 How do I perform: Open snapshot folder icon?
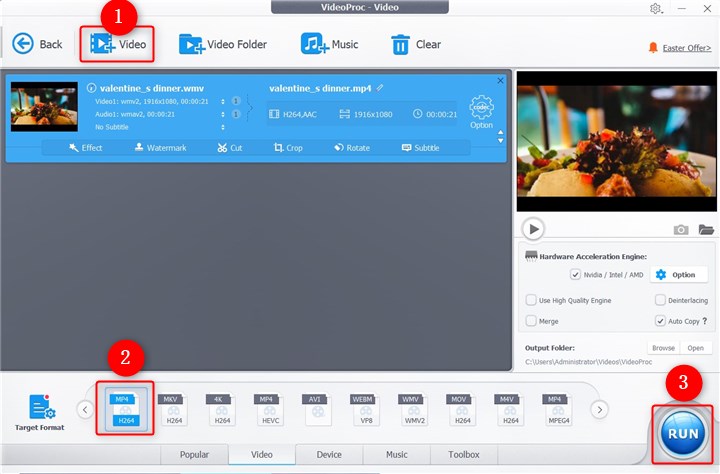point(706,229)
